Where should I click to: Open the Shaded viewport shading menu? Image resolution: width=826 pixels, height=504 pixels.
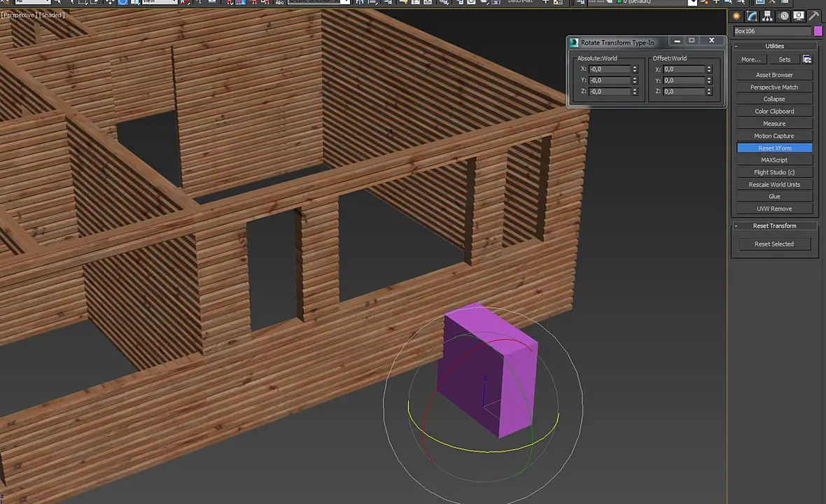52,15
